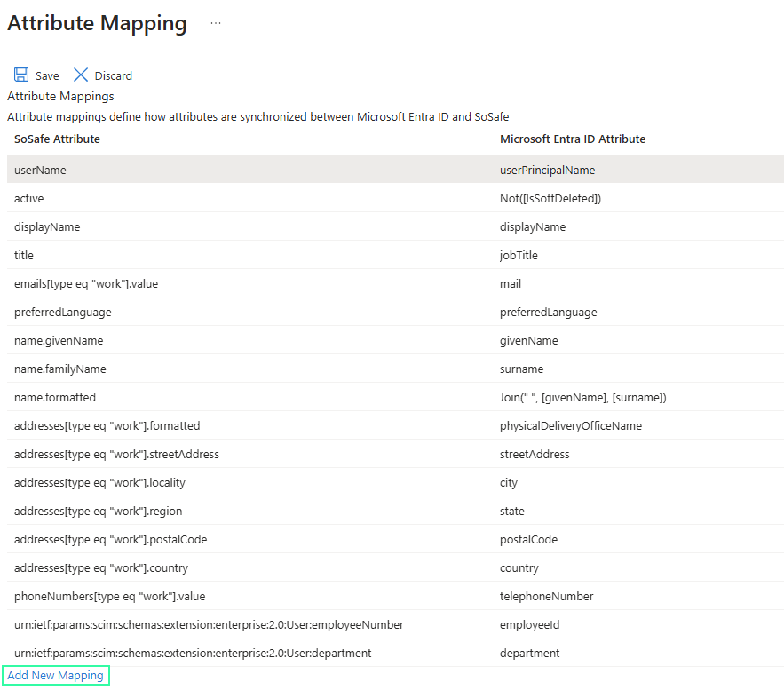Click the Add New Mapping link
Image resolution: width=784 pixels, height=690 pixels.
(x=55, y=676)
